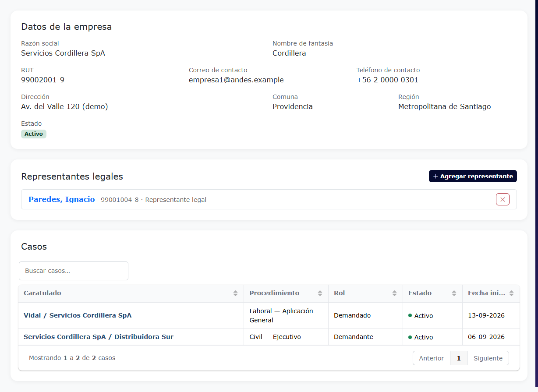The width and height of the screenshot is (538, 392).
Task: Sort table by Procedimiento column arrows
Action: click(320, 293)
